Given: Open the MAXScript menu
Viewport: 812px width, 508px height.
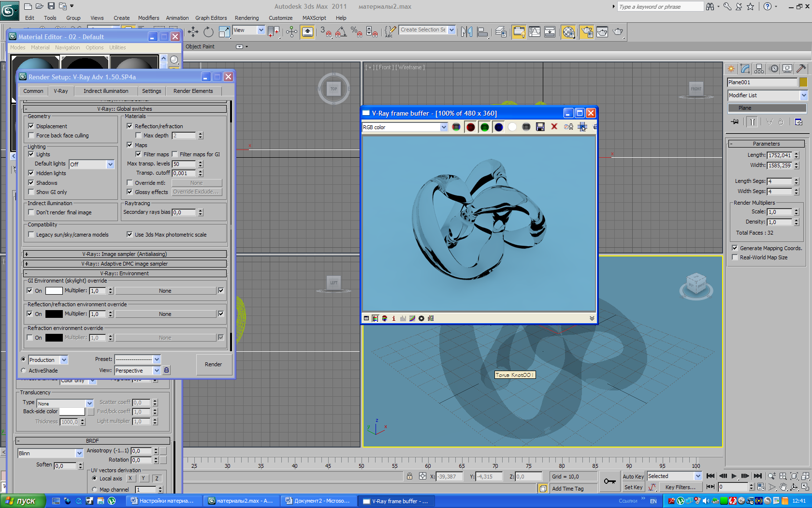Looking at the screenshot, I should 314,18.
